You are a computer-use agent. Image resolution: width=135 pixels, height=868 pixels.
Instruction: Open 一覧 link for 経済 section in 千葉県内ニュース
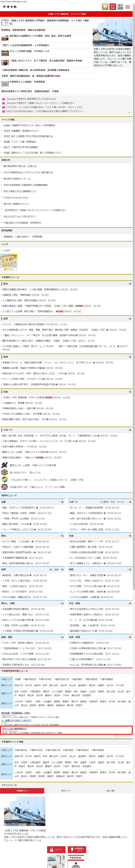[129, 318]
